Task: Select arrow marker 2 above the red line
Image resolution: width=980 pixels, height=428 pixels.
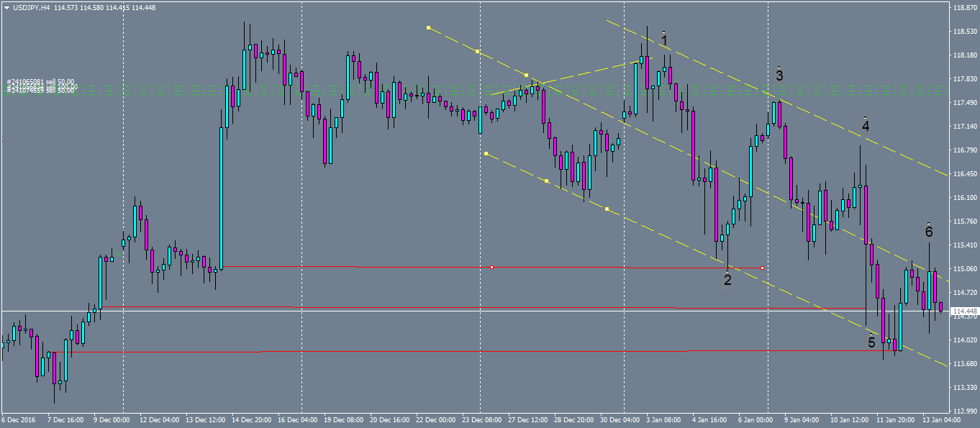Action: 728,280
